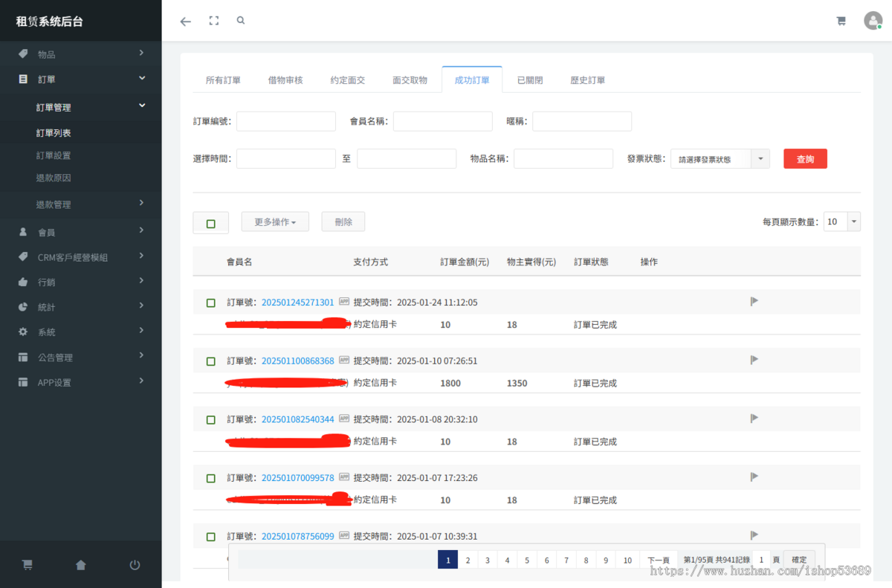Open order link 202501245271301
The image size is (892, 588).
point(298,303)
